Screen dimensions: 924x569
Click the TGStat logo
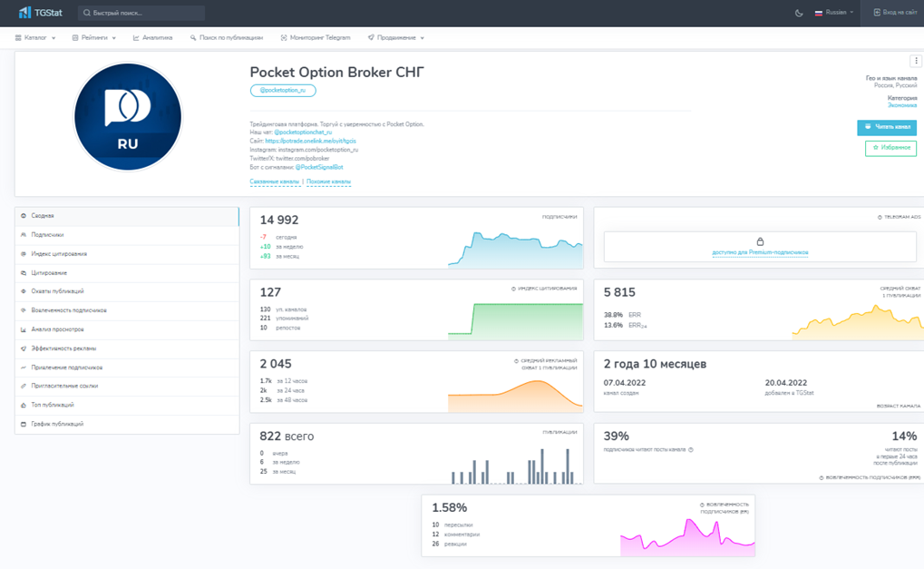tap(41, 13)
